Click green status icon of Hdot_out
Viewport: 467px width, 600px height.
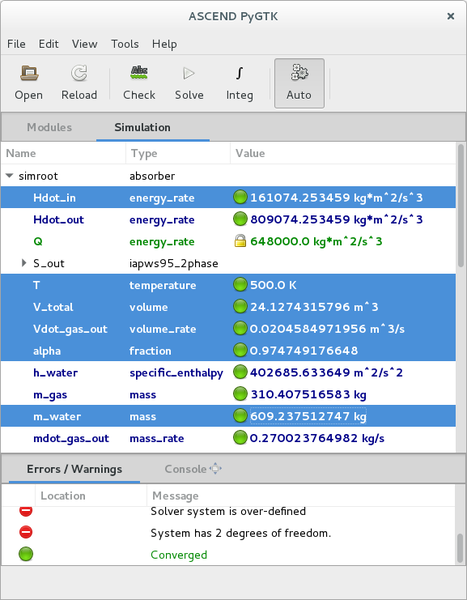[x=240, y=219]
